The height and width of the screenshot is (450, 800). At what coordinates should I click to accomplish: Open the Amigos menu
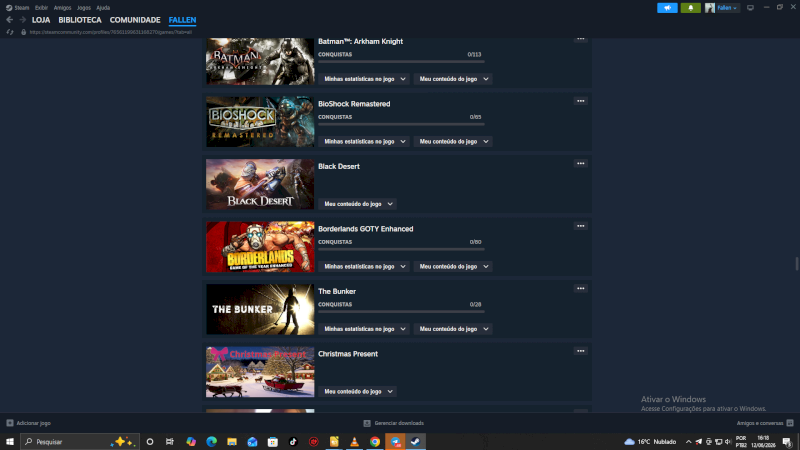pyautogui.click(x=62, y=8)
